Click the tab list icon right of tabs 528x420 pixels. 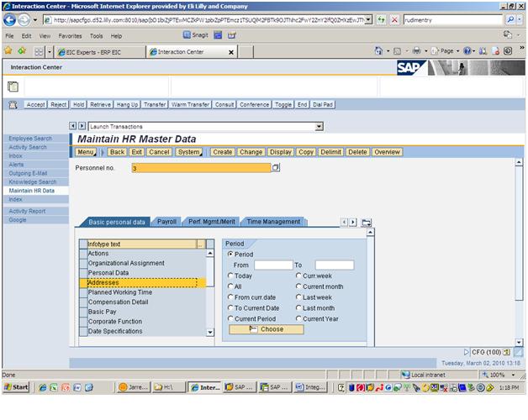367,223
